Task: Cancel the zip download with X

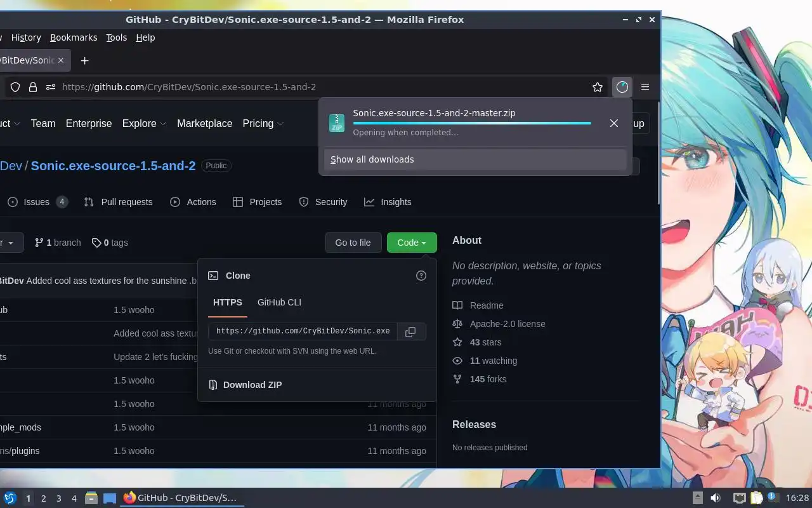Action: (x=613, y=123)
